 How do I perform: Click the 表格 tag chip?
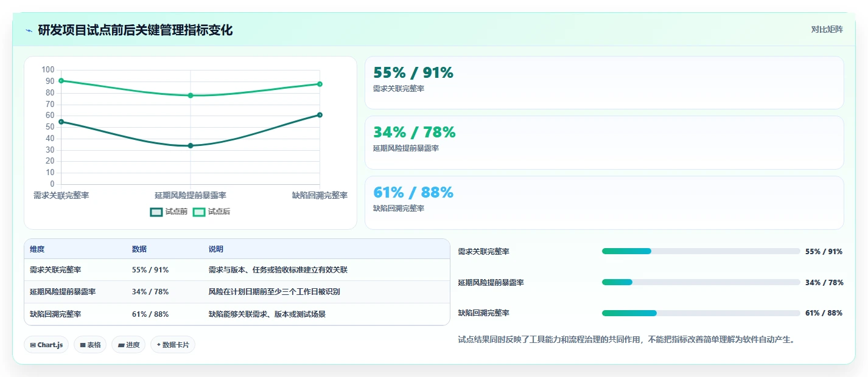coord(90,345)
